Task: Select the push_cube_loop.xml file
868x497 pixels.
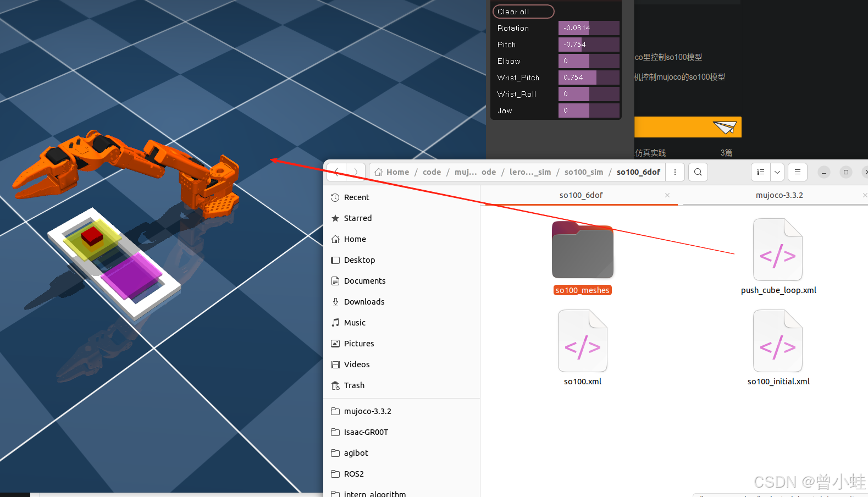Action: pos(778,257)
